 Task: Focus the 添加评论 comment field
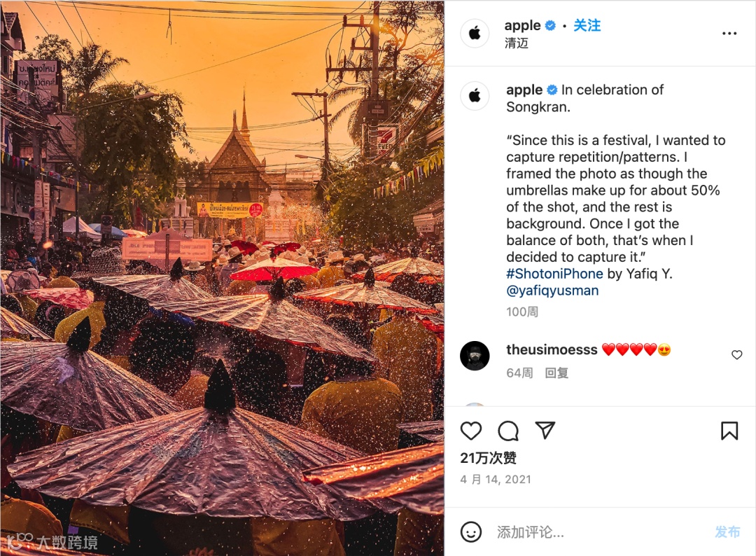[x=598, y=532]
